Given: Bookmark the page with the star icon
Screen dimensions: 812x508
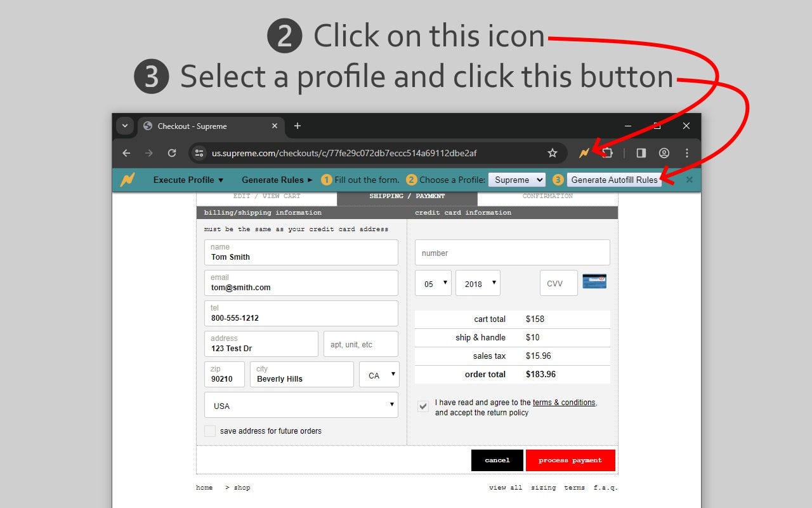Looking at the screenshot, I should coord(552,153).
